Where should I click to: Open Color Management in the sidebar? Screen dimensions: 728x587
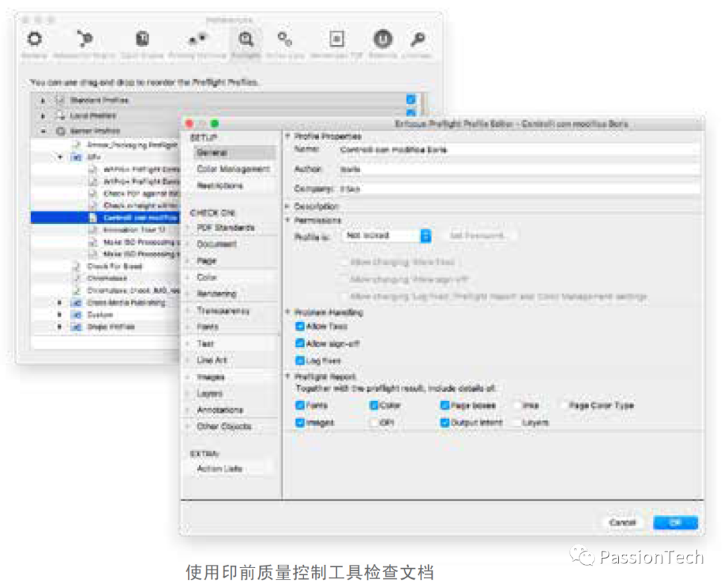coord(235,169)
